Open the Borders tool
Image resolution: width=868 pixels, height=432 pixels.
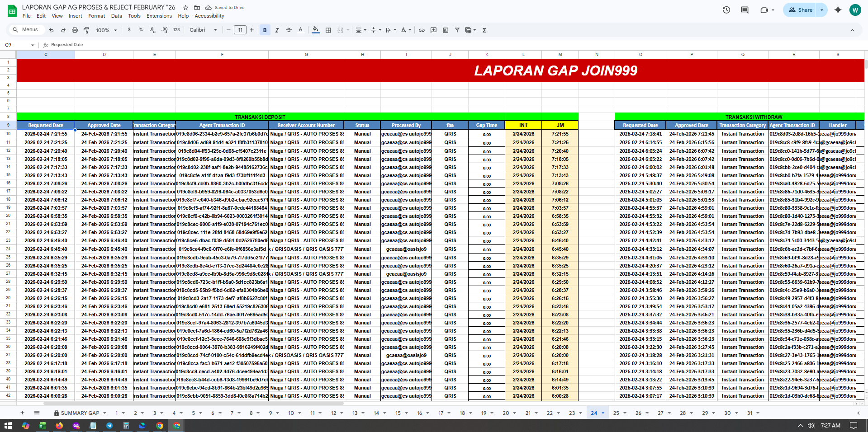coord(328,30)
